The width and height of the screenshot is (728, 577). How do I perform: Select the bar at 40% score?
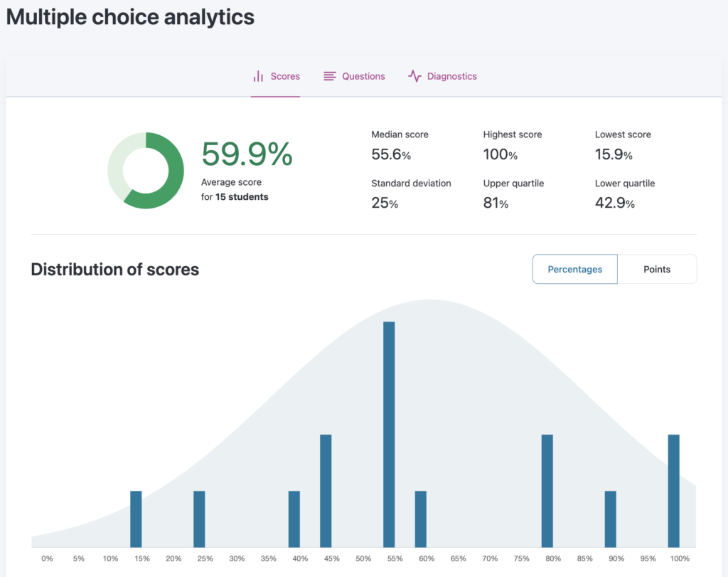(294, 519)
